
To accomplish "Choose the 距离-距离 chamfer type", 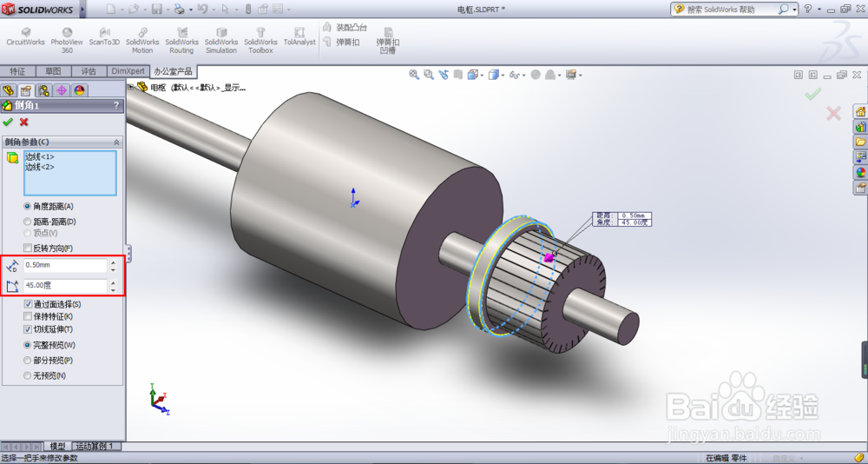I will coord(27,222).
